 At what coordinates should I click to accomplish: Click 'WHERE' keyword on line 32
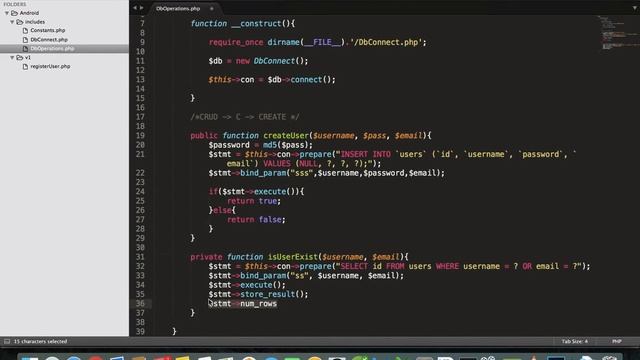click(447, 266)
